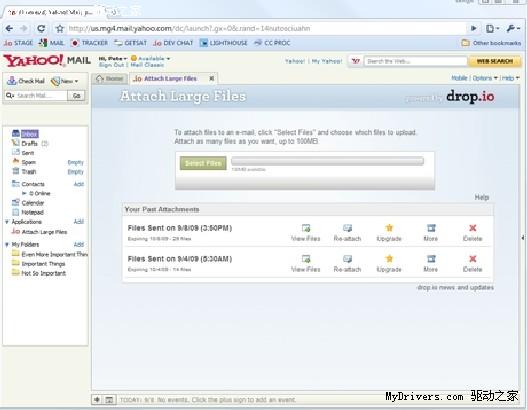Switch to Mail Classic
527x410 pixels.
coord(147,65)
